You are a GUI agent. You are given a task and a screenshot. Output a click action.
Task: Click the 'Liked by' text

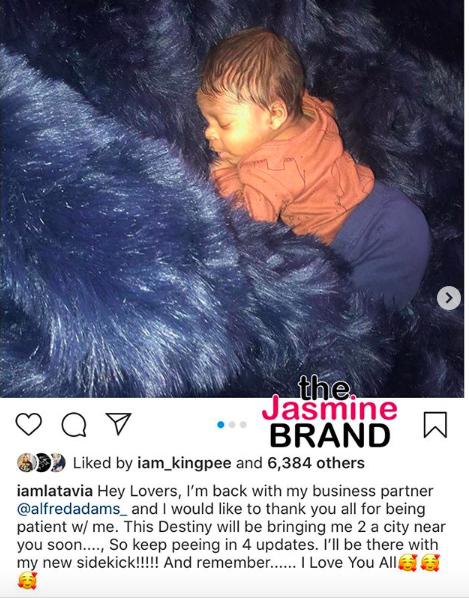tap(103, 463)
